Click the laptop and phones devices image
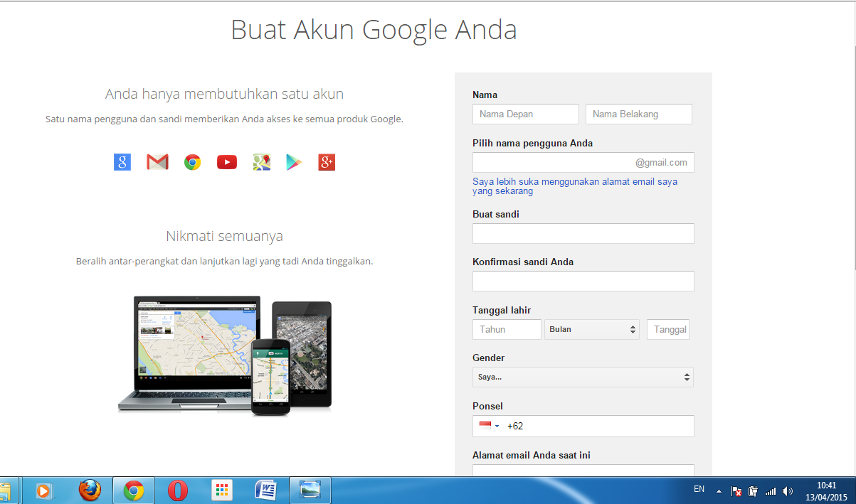Image resolution: width=856 pixels, height=504 pixels. click(x=225, y=355)
